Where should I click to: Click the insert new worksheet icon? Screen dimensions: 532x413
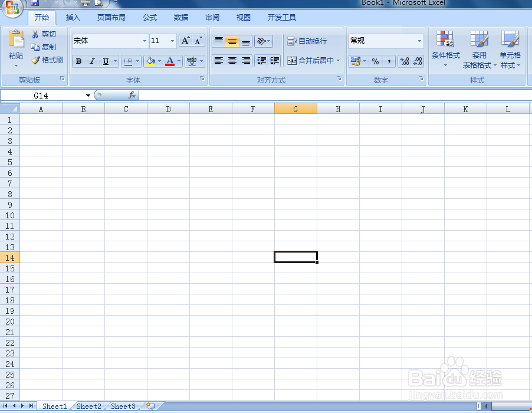coord(150,406)
